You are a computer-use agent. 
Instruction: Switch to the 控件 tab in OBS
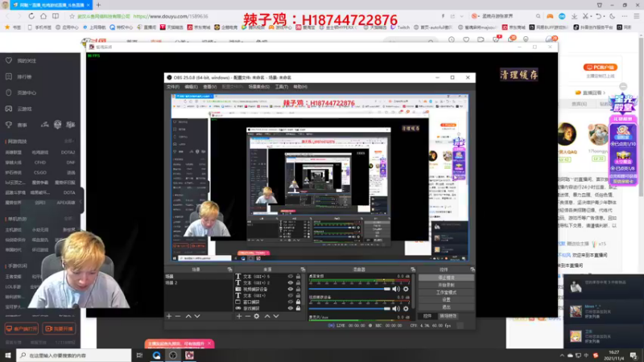pos(427,316)
